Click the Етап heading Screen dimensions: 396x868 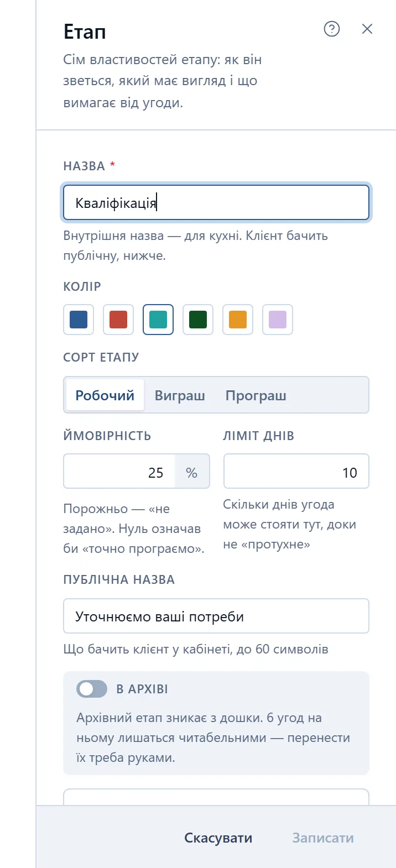(x=85, y=32)
